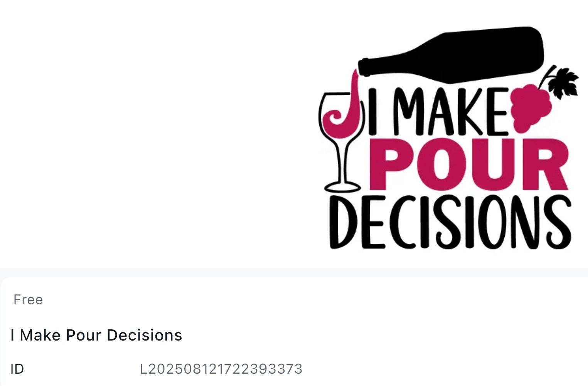Viewport: 588px width, 386px height.
Task: Select the wine glass illustration
Action: click(x=341, y=143)
